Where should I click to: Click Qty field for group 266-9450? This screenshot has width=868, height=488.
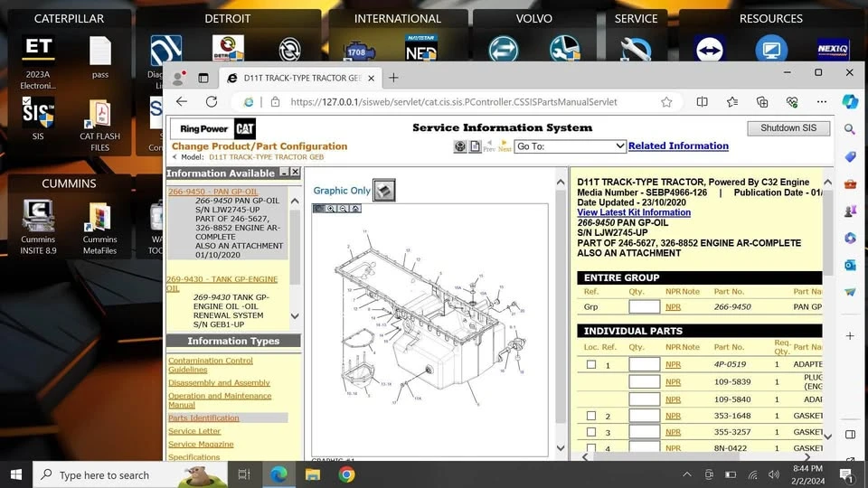[x=645, y=306]
